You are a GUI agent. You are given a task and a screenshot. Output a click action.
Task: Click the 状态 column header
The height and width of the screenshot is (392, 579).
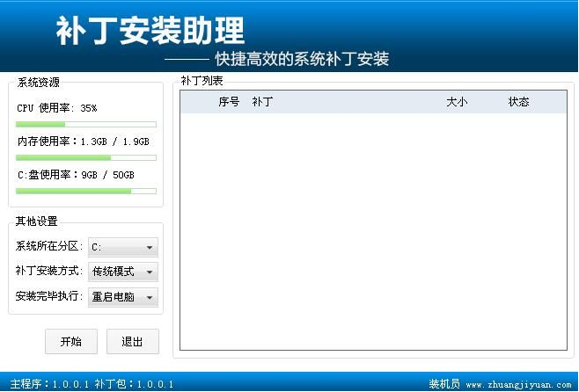click(518, 102)
